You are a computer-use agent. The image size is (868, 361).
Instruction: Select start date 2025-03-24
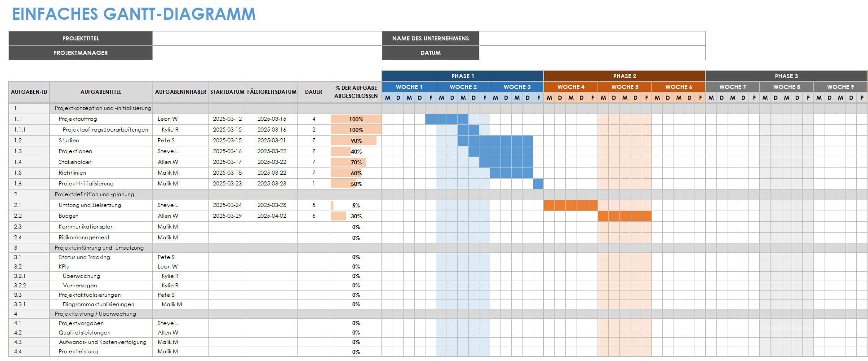pyautogui.click(x=227, y=205)
